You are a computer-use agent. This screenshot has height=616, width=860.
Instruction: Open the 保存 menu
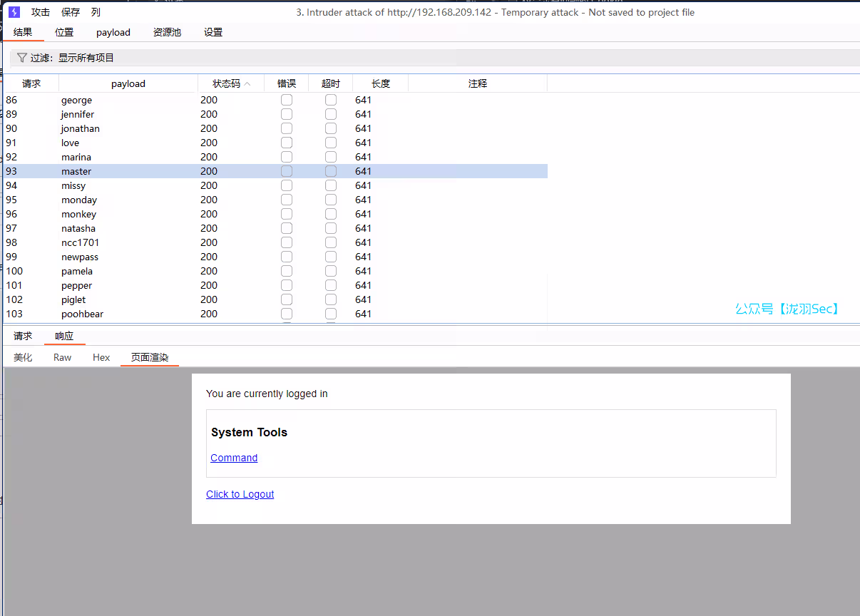coord(71,12)
